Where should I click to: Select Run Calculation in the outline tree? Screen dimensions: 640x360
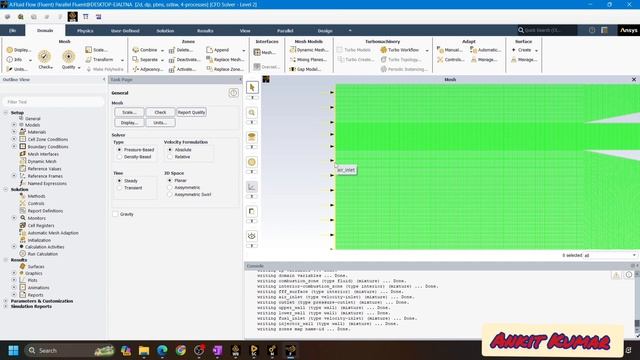[42, 254]
